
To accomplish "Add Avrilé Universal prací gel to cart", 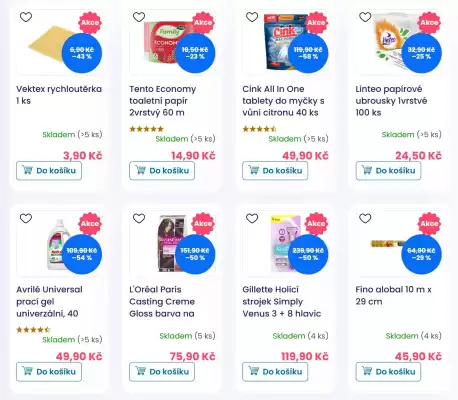I will click(49, 372).
